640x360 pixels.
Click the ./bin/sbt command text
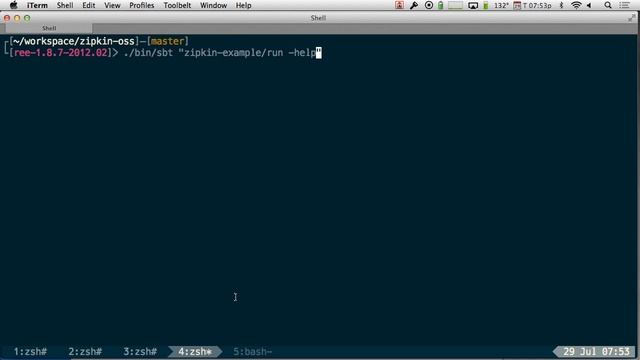coord(148,53)
